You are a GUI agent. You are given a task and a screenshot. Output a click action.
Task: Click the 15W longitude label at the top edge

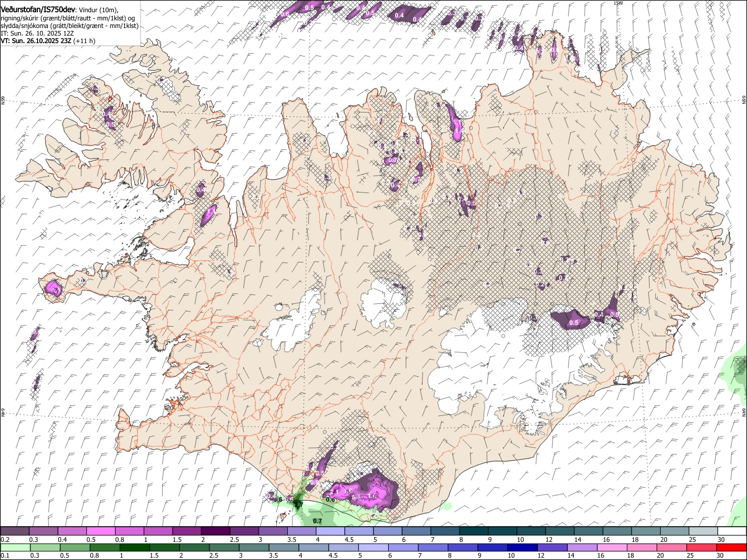click(618, 3)
